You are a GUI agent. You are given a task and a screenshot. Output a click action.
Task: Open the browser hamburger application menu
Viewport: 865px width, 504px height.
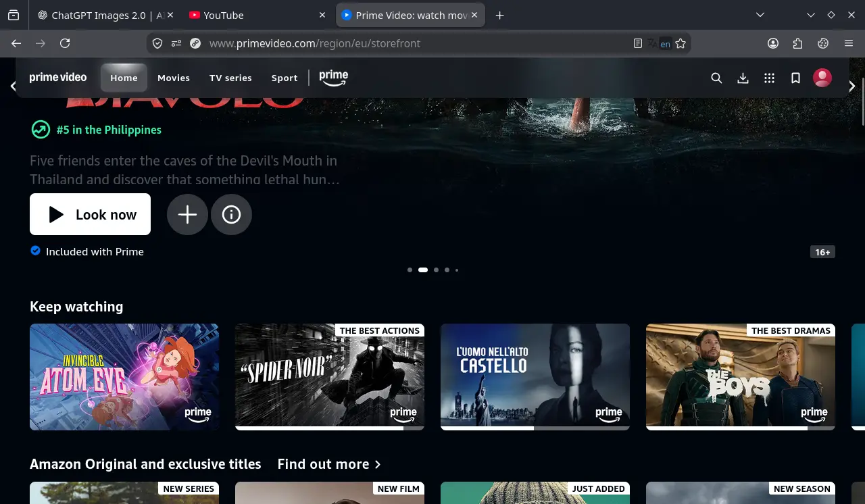tap(849, 43)
